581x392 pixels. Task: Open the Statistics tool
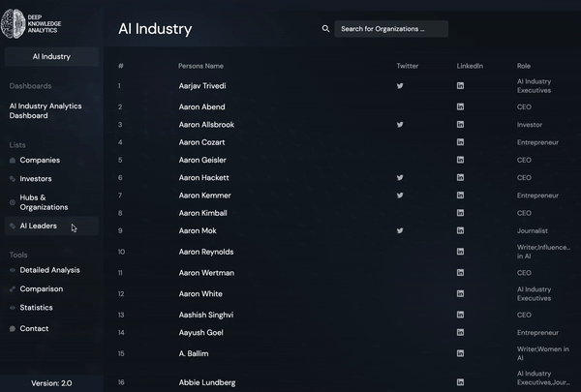click(36, 308)
